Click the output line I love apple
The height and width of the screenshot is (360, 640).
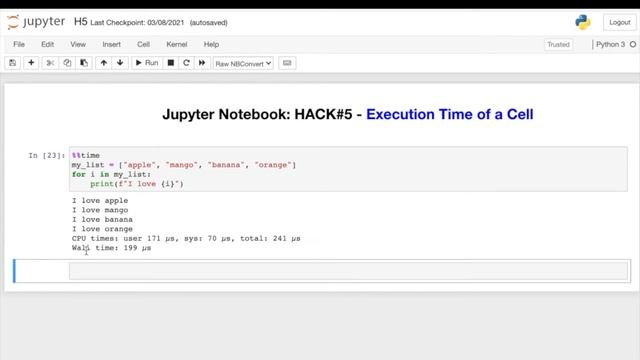coord(100,200)
